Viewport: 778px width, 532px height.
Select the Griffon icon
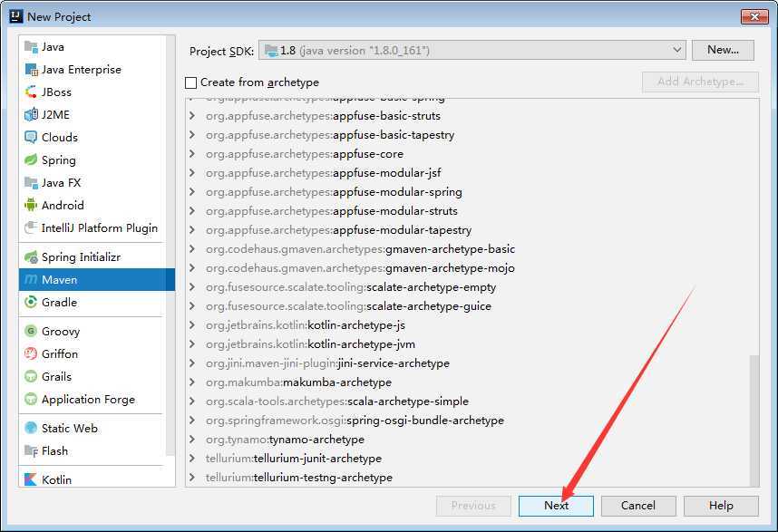point(31,354)
